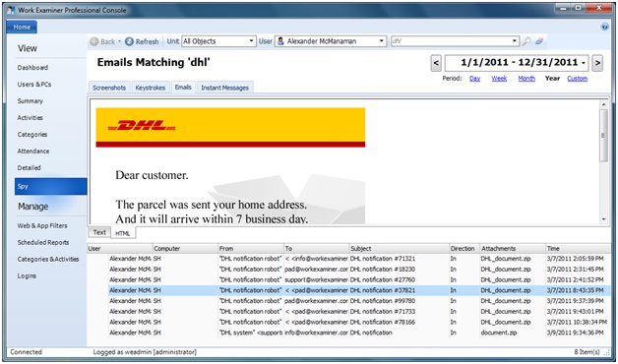Sort by the Direction column header

point(464,249)
